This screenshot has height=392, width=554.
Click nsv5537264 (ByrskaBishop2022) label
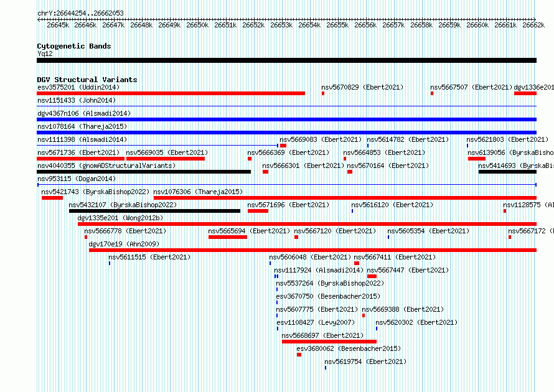pos(330,283)
